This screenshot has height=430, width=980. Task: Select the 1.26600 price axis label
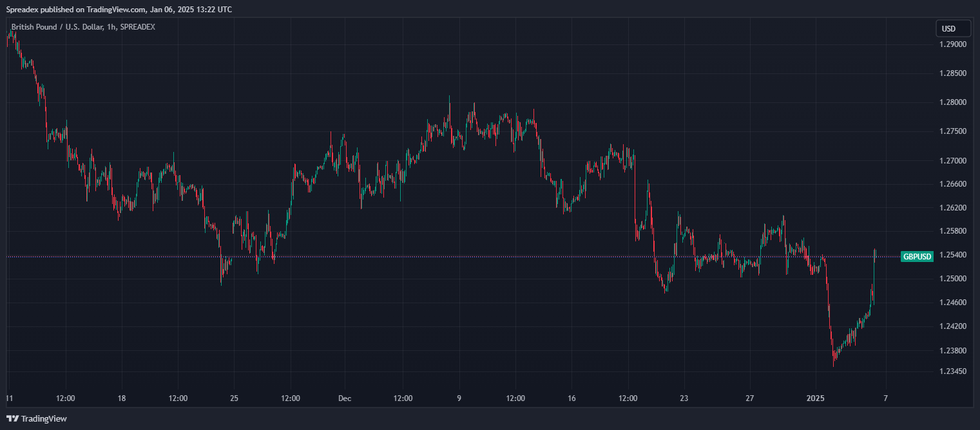click(x=953, y=184)
